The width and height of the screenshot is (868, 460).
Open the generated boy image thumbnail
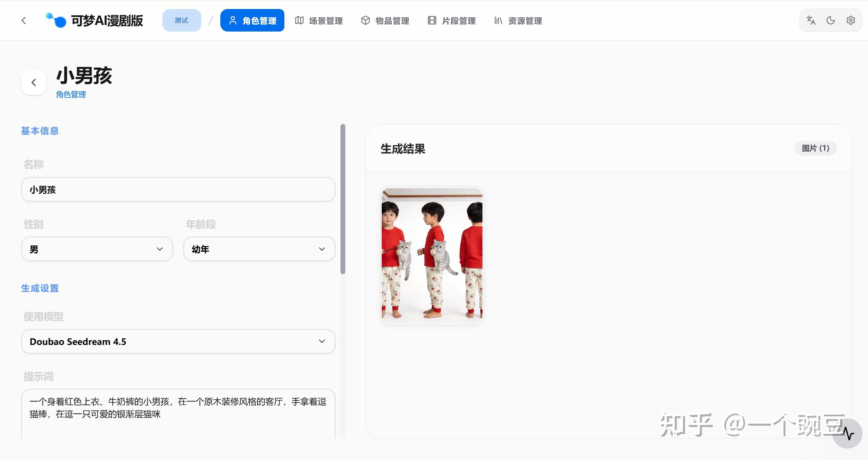point(432,256)
